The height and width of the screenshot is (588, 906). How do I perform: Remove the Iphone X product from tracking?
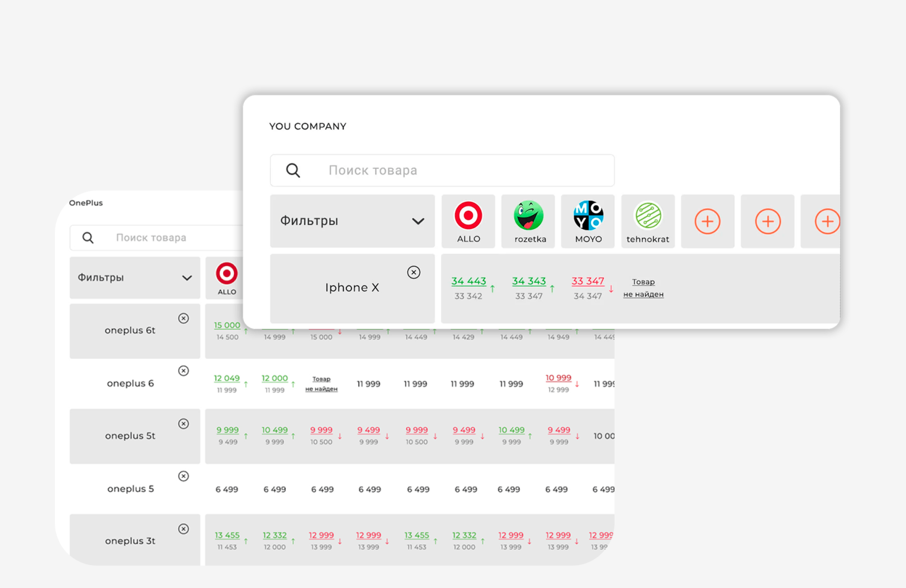coord(413,272)
